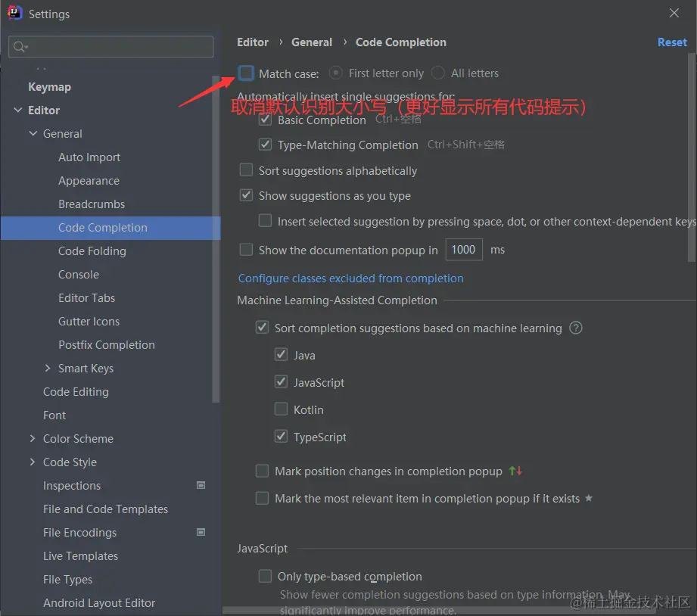Open Auto Import settings
697x616 pixels.
(89, 157)
